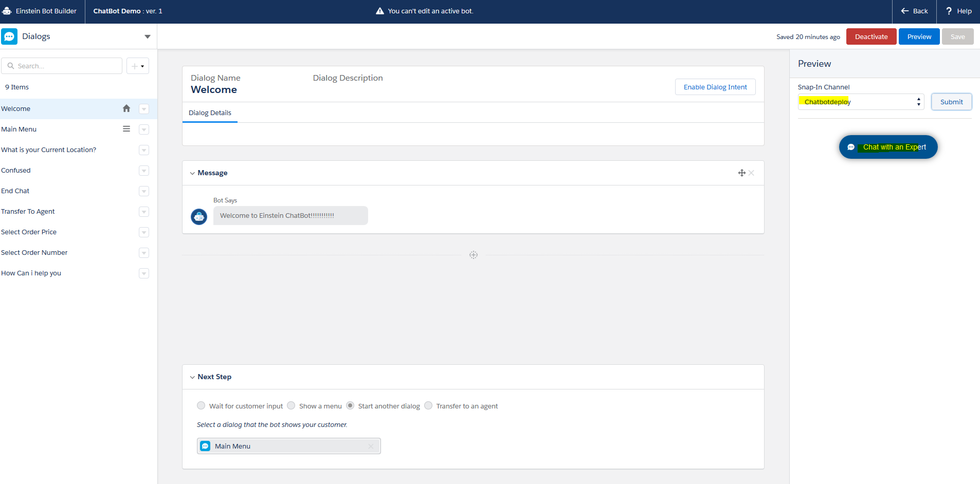Image resolution: width=980 pixels, height=484 pixels.
Task: Click the Back button label
Action: [920, 11]
